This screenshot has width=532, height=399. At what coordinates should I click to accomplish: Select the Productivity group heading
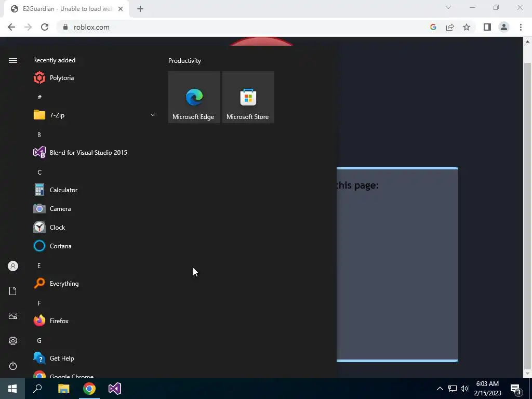coord(184,61)
